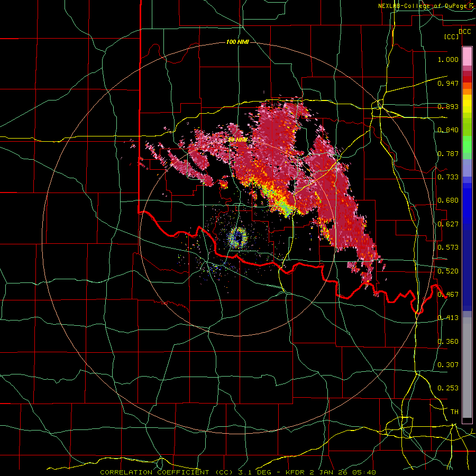Select the DCC label above the color scale

tap(464, 31)
